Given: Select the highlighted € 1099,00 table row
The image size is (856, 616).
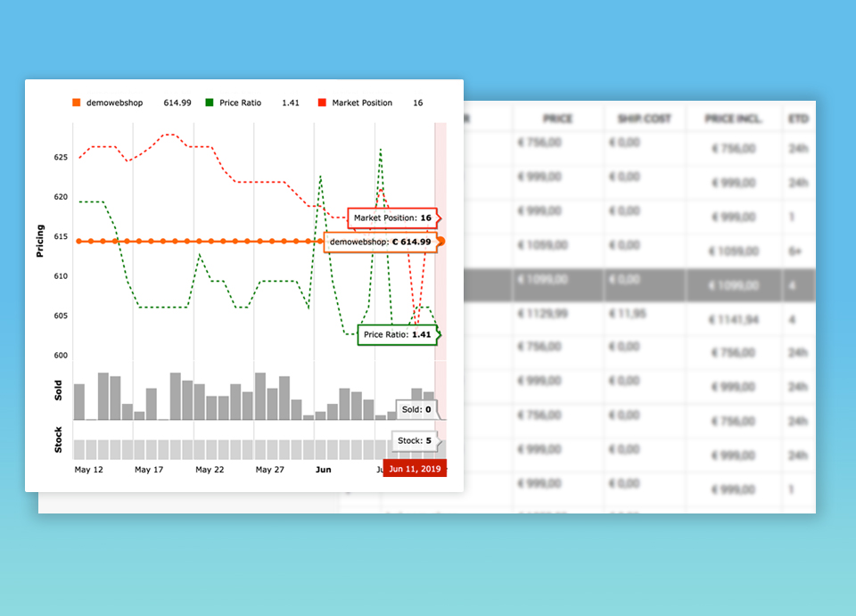Looking at the screenshot, I should click(x=642, y=284).
